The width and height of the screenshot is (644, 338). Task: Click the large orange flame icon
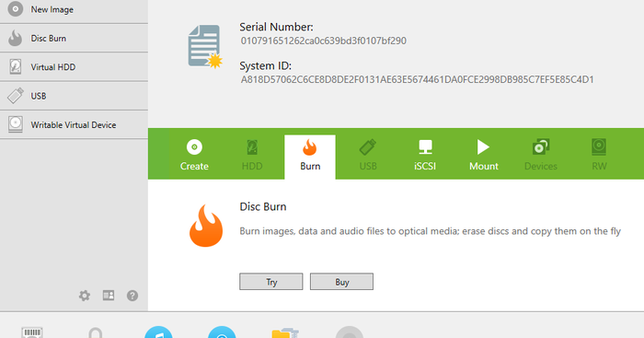pyautogui.click(x=206, y=227)
